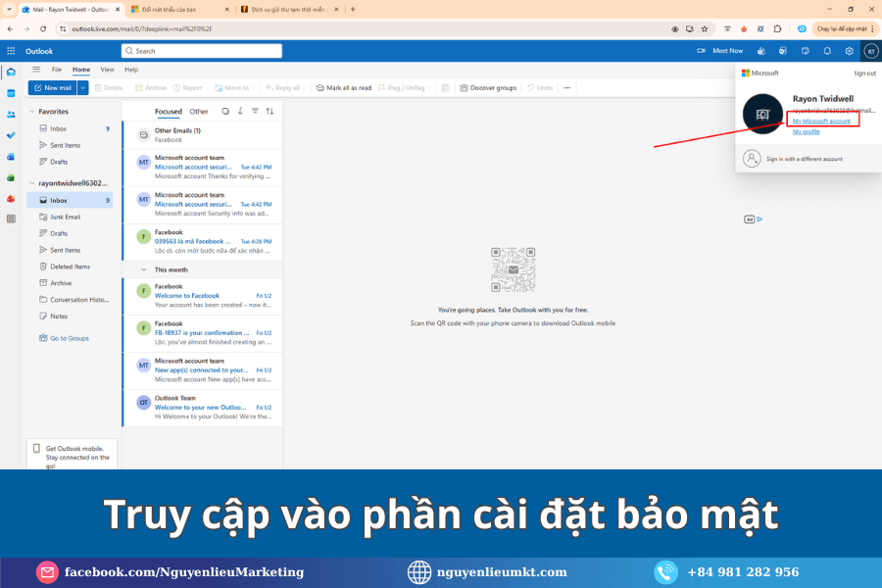This screenshot has width=882, height=588.
Task: Open the Junk Email folder
Action: pyautogui.click(x=66, y=217)
